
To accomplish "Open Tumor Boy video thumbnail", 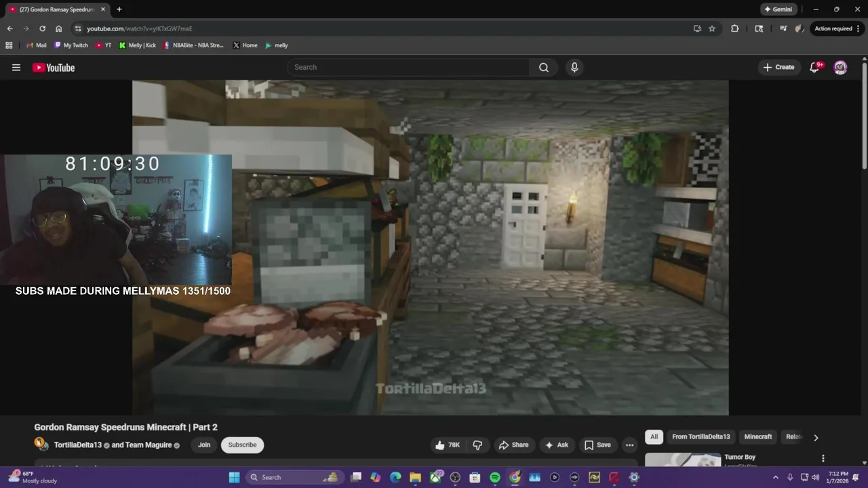I will click(x=682, y=460).
